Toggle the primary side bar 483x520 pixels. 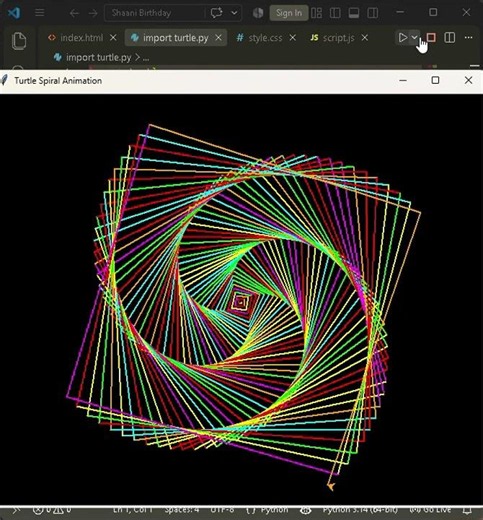click(x=335, y=13)
